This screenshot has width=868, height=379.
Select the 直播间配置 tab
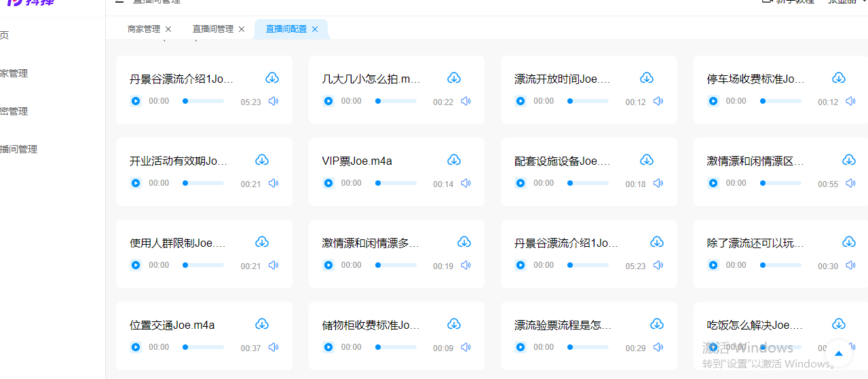[286, 29]
